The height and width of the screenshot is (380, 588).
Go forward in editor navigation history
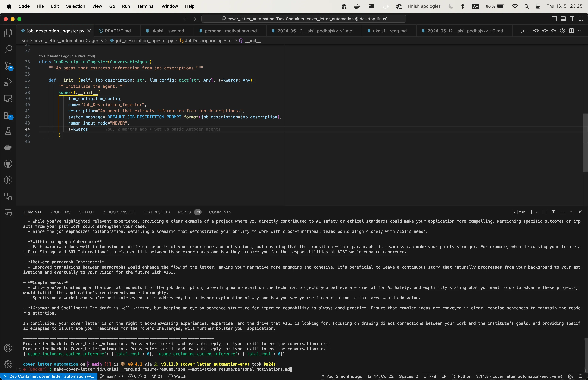pyautogui.click(x=194, y=19)
